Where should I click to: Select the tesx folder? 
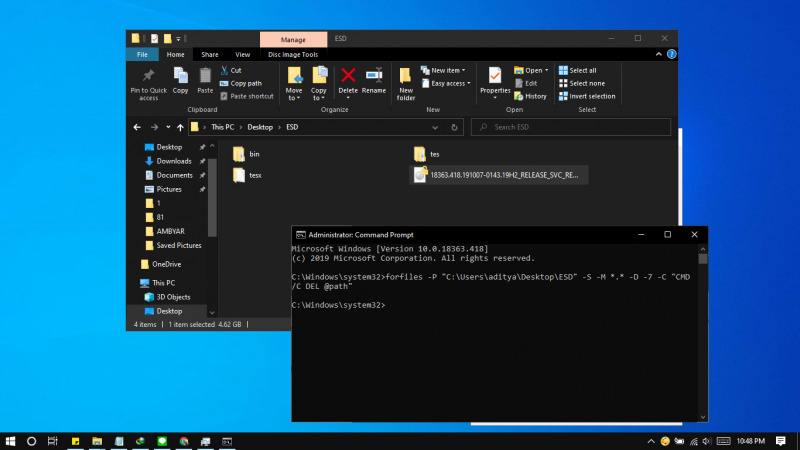(x=247, y=175)
